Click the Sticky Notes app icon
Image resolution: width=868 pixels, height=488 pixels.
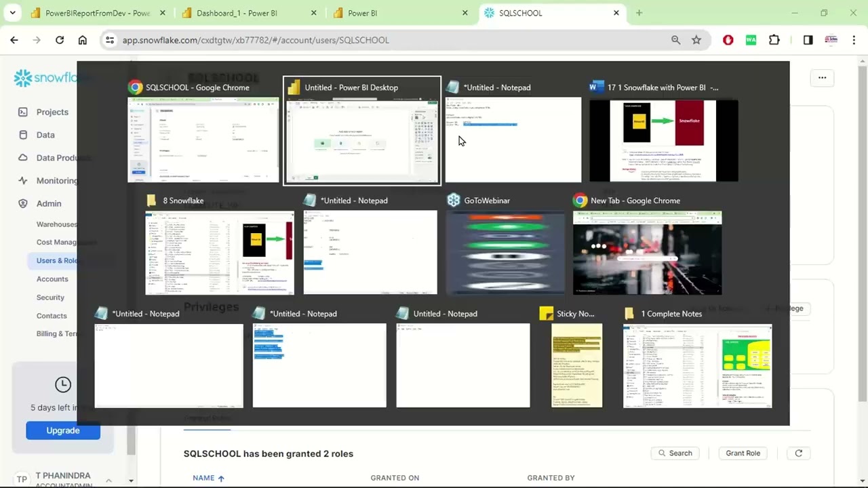pos(546,314)
